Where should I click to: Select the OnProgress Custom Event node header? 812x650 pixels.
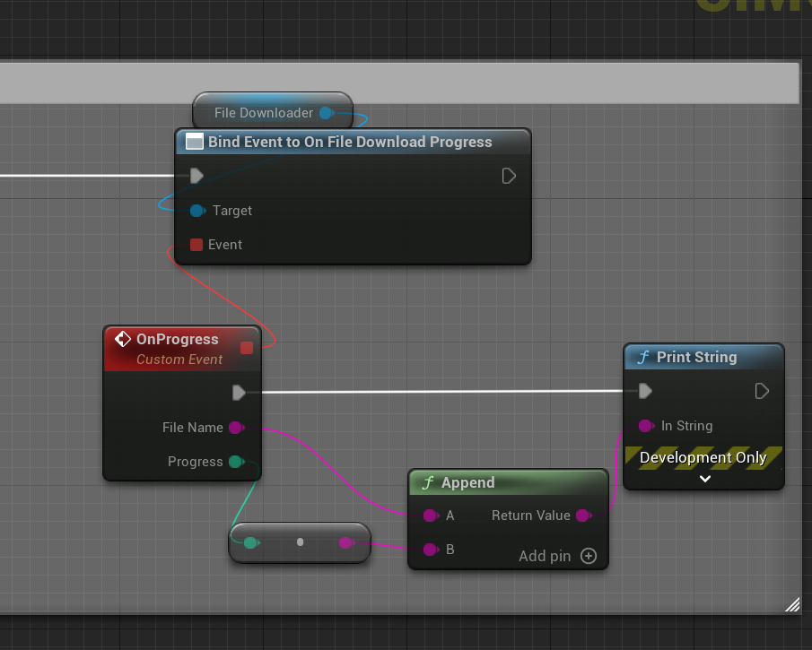tap(182, 348)
